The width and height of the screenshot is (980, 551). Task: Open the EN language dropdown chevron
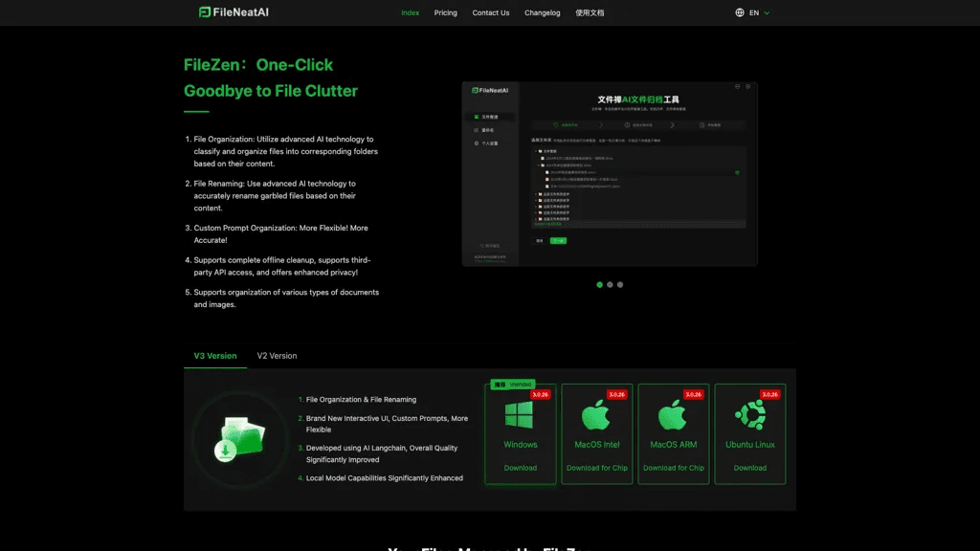point(767,13)
